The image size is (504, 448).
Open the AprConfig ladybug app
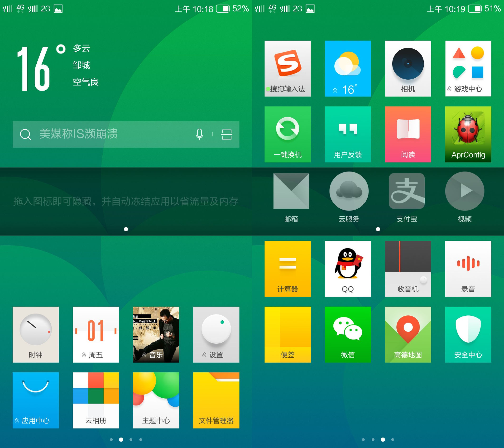[468, 134]
